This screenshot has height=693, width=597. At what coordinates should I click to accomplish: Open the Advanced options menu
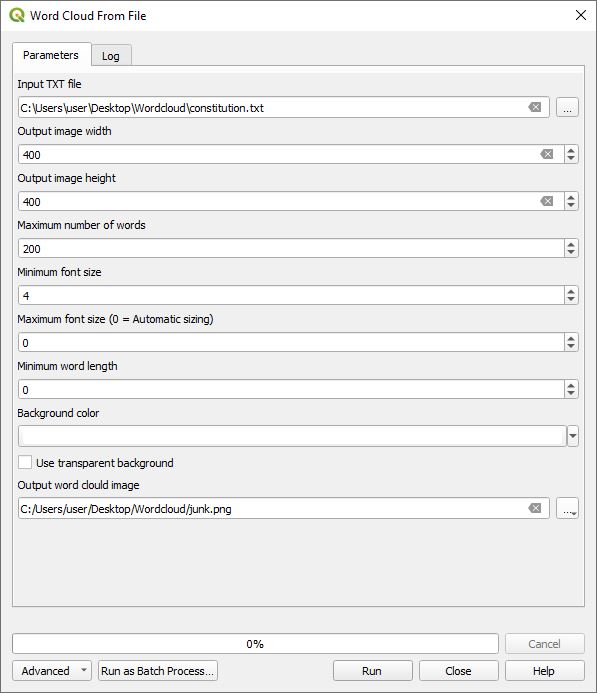[x=52, y=670]
